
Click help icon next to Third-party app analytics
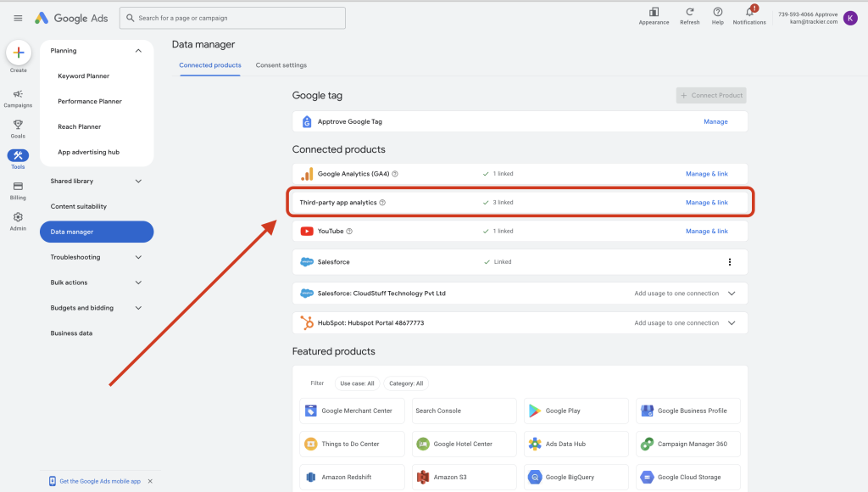pos(382,203)
